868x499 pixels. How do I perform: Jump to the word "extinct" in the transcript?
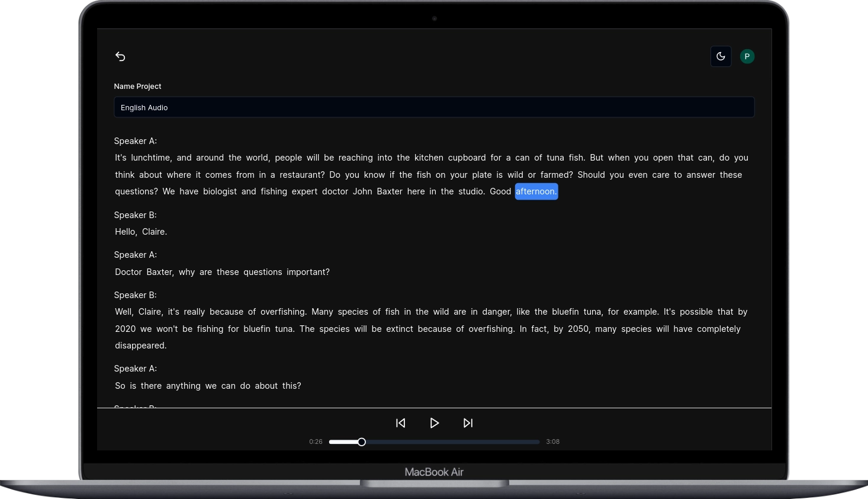400,329
